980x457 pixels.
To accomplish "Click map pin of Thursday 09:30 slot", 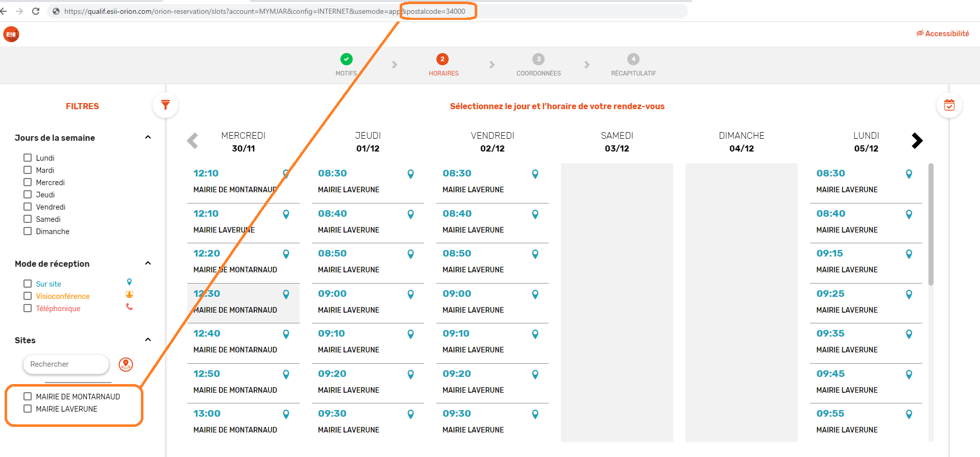I will click(410, 414).
